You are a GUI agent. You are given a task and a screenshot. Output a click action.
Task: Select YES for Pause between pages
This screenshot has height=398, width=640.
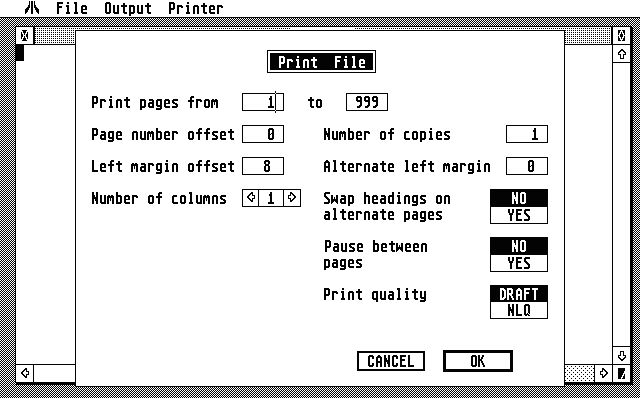click(519, 263)
